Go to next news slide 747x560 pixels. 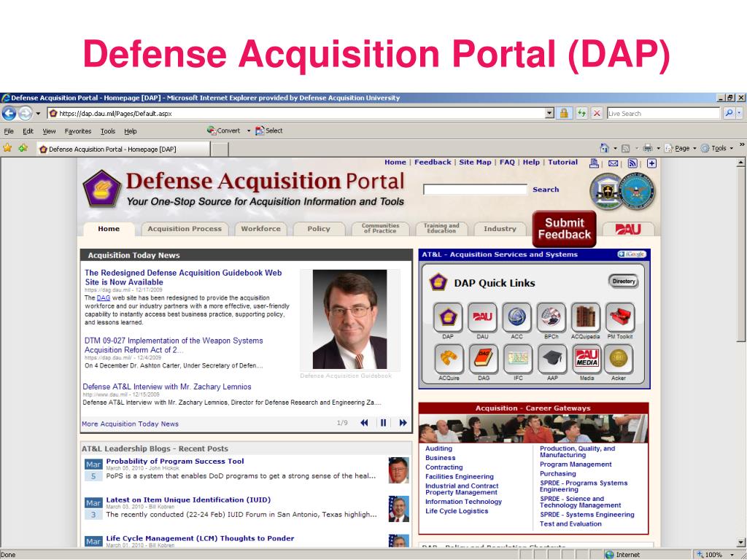tap(403, 423)
